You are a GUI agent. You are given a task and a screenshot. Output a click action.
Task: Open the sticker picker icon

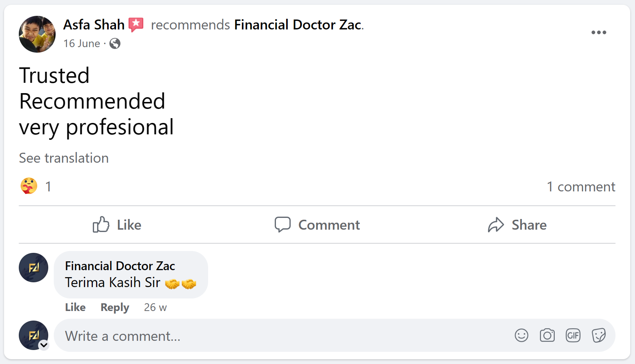(599, 335)
